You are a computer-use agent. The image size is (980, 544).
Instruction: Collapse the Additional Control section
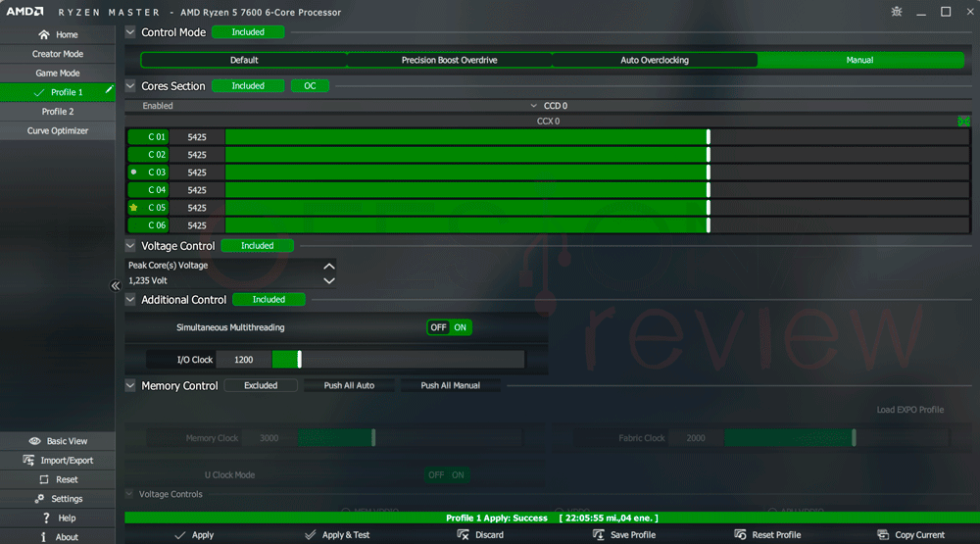pyautogui.click(x=130, y=300)
